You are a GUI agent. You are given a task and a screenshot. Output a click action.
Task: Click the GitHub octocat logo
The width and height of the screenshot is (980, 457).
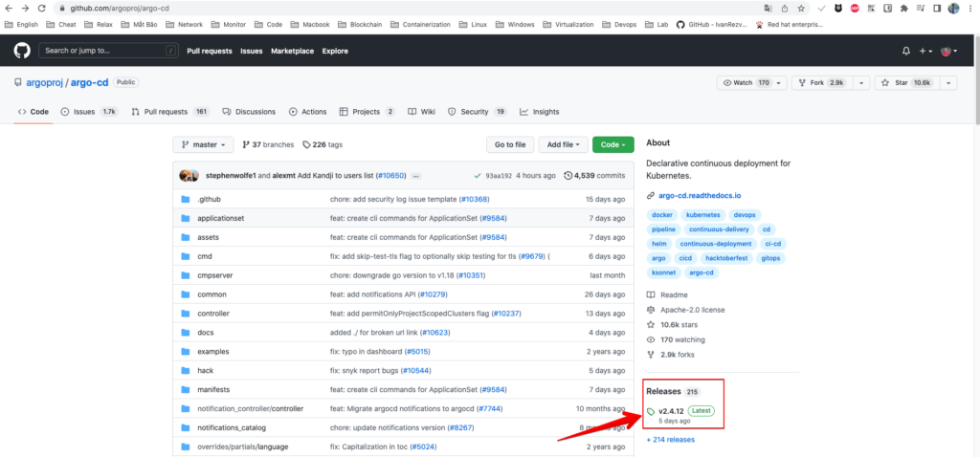click(22, 51)
